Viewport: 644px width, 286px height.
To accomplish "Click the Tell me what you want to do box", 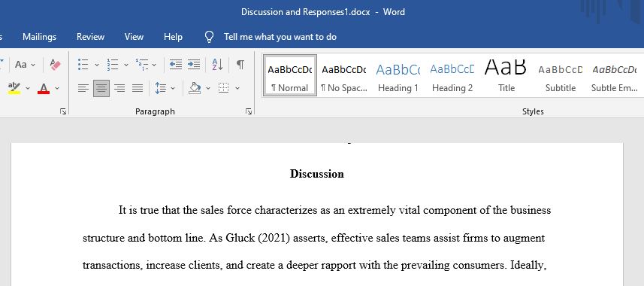I will [280, 37].
